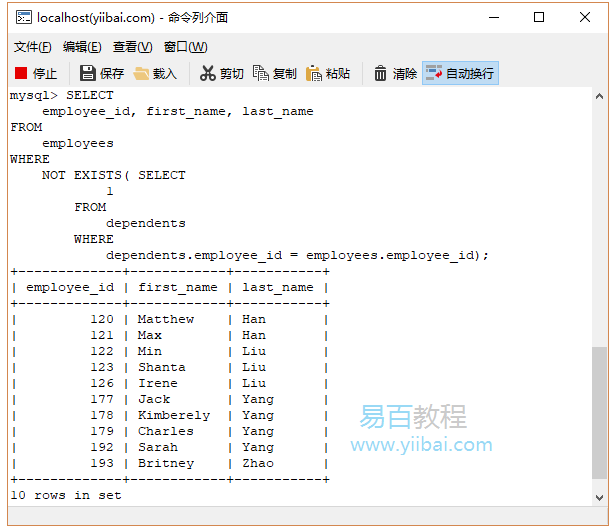616x531 pixels.
Task: Click the console icon in title bar
Action: (x=20, y=17)
